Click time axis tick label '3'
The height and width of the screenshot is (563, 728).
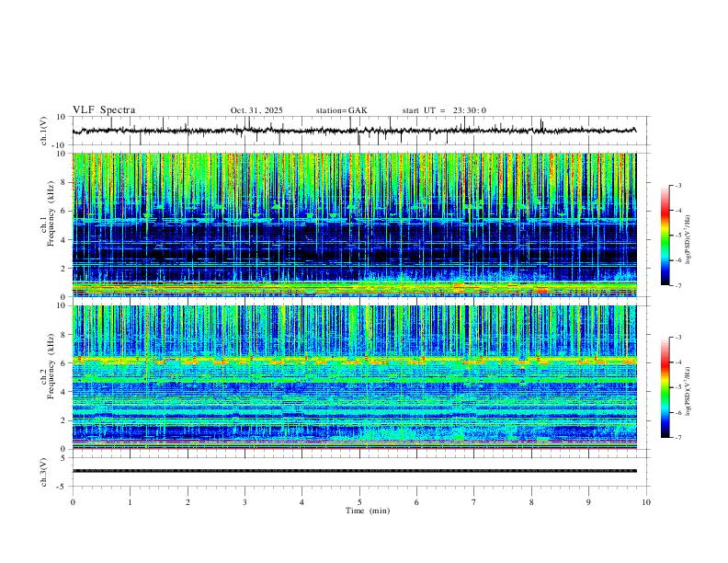[x=245, y=502]
